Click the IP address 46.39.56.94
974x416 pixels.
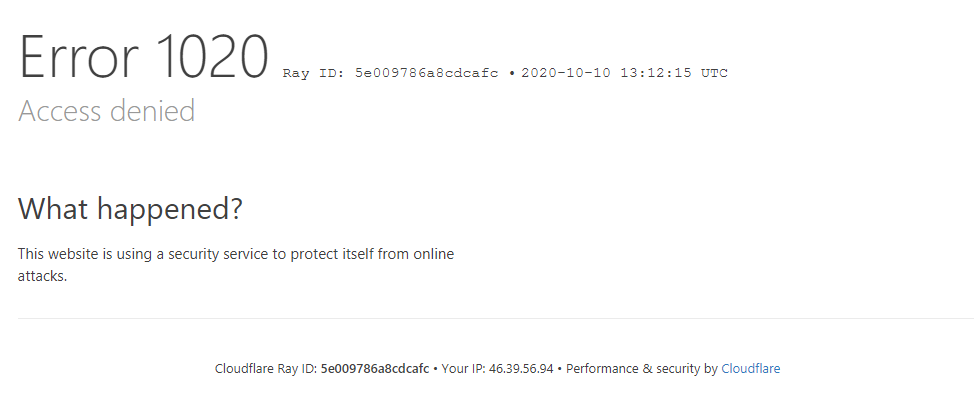coord(521,369)
